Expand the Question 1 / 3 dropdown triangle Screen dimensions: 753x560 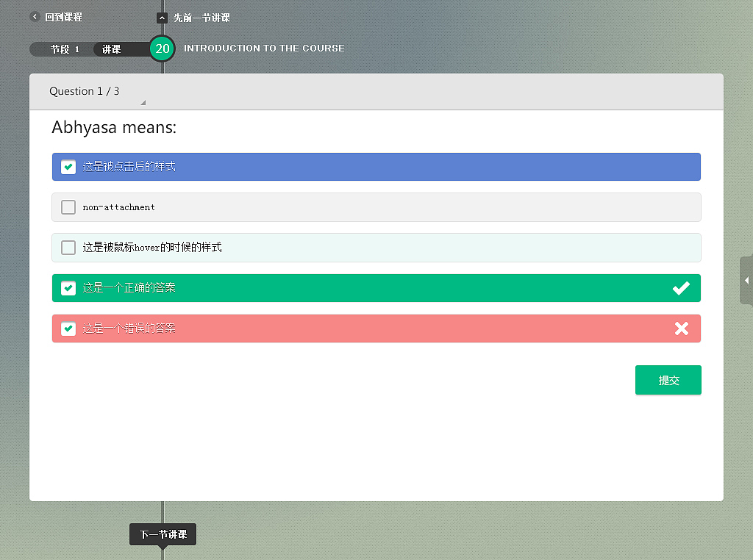pos(143,103)
